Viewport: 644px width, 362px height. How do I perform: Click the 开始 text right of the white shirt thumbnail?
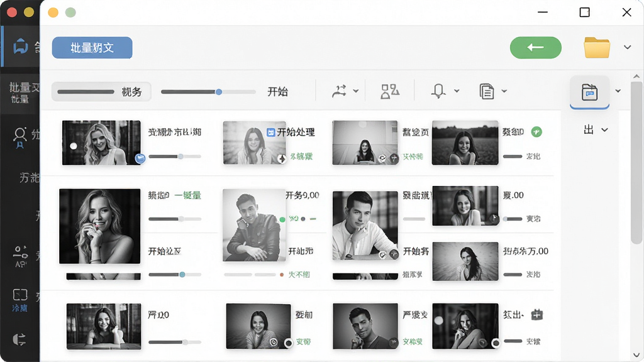click(416, 251)
